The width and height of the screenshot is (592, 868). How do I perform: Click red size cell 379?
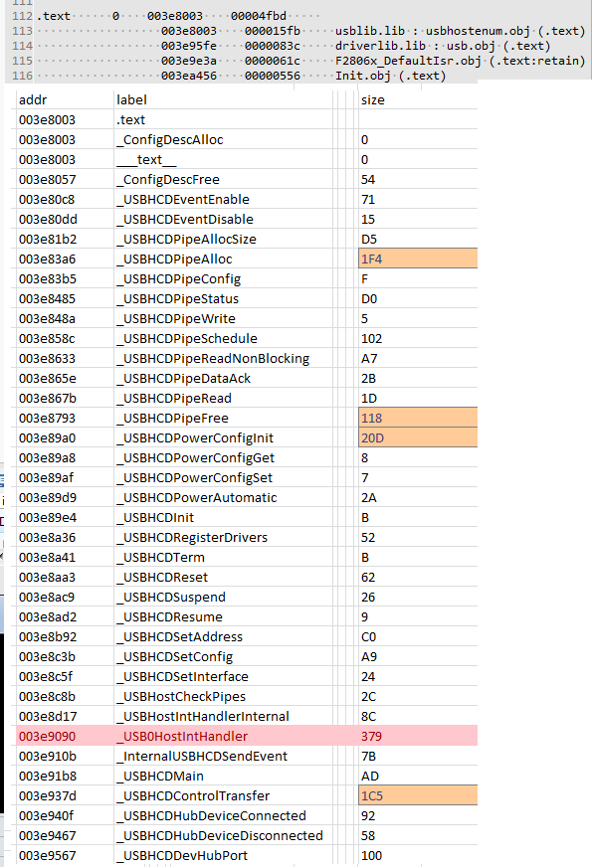point(418,736)
